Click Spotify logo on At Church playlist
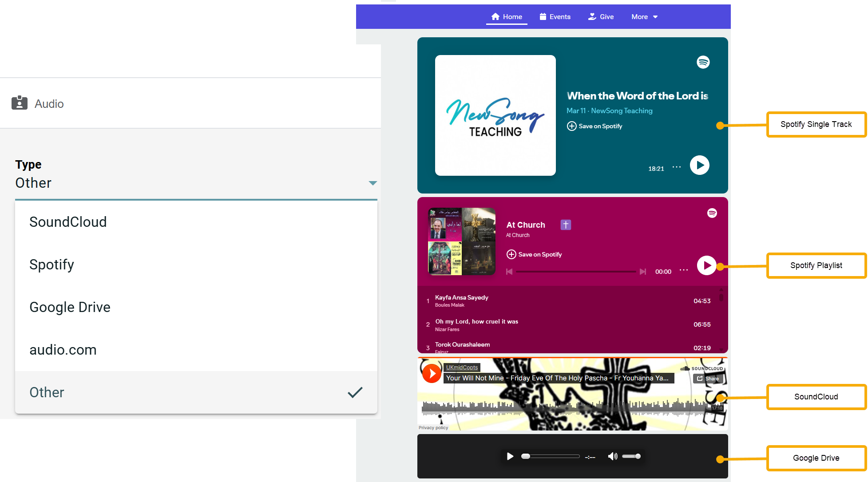Screen dimensions: 868x482 click(x=712, y=213)
